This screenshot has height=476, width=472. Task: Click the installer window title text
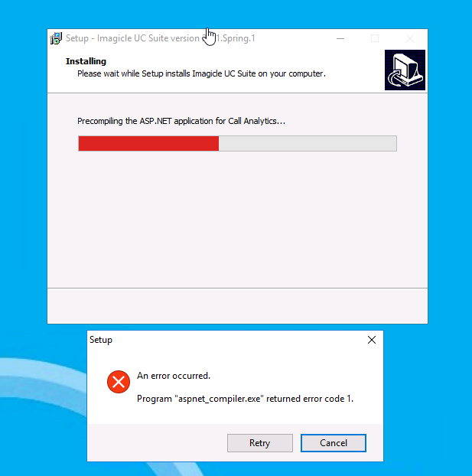tap(161, 38)
